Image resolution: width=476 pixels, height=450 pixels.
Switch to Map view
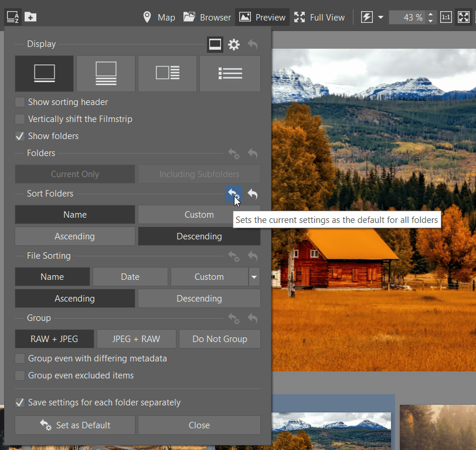point(159,17)
